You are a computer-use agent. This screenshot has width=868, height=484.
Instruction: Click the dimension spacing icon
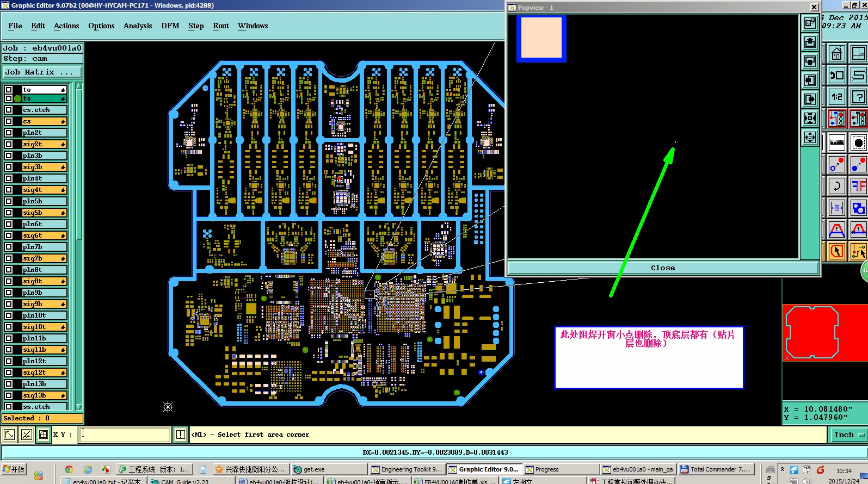(x=836, y=208)
